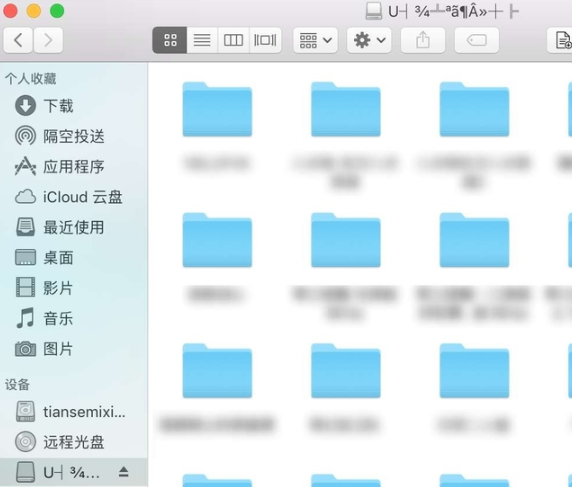Click the 个人收藏 section header
572x487 pixels.
(31, 78)
